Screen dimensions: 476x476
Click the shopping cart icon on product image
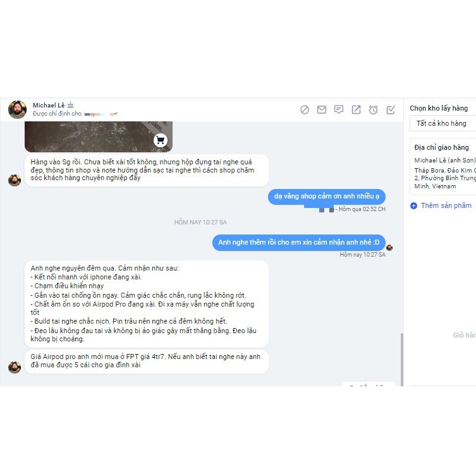click(161, 140)
